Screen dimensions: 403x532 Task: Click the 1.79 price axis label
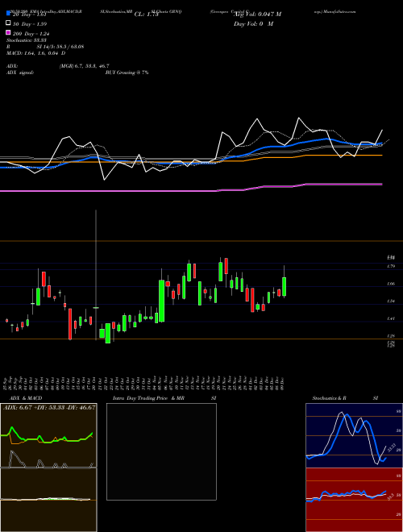pos(391,266)
